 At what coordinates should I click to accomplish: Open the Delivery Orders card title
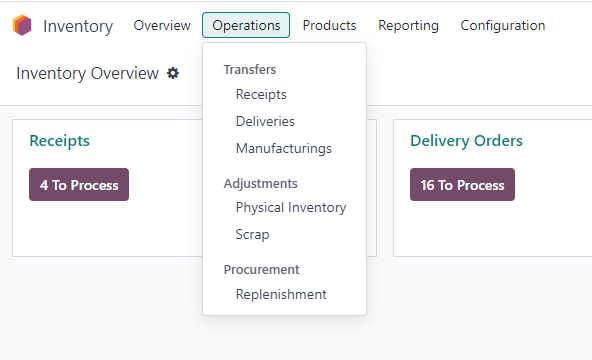point(466,141)
